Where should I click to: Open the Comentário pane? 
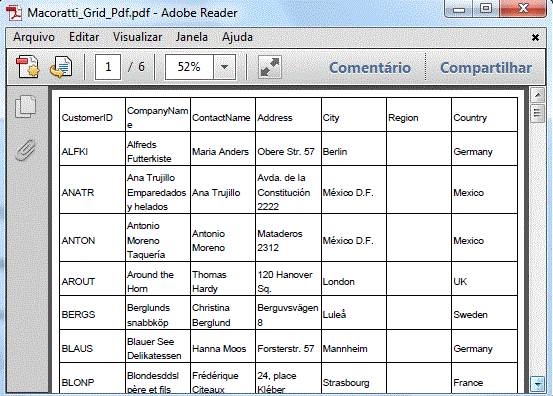[370, 68]
